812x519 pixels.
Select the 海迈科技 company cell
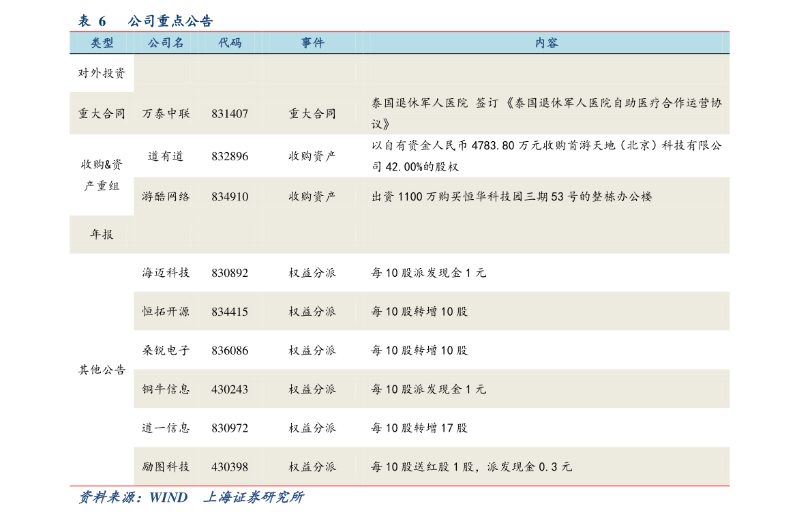166,273
